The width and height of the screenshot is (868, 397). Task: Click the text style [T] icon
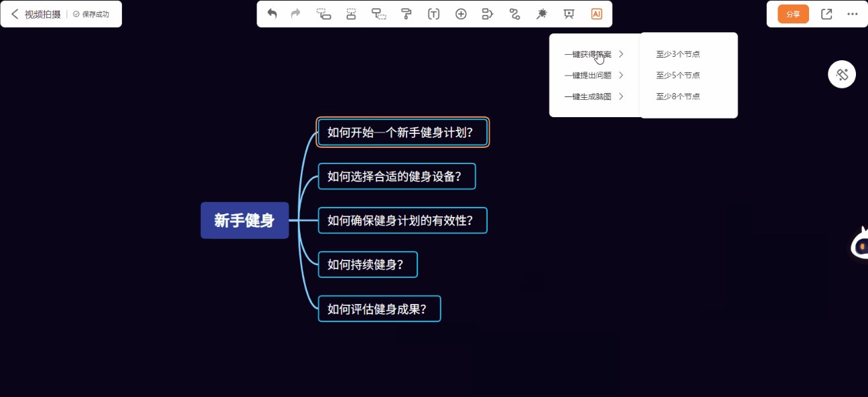coord(434,14)
